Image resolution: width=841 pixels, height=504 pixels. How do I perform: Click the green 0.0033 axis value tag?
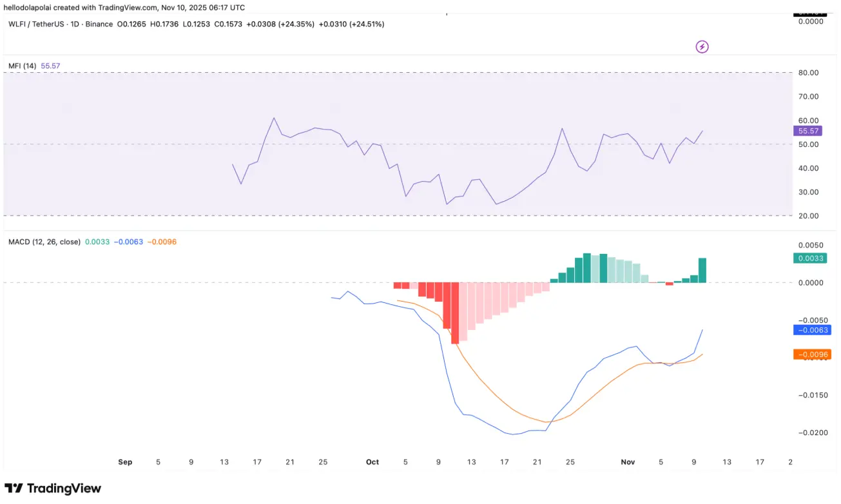[809, 258]
